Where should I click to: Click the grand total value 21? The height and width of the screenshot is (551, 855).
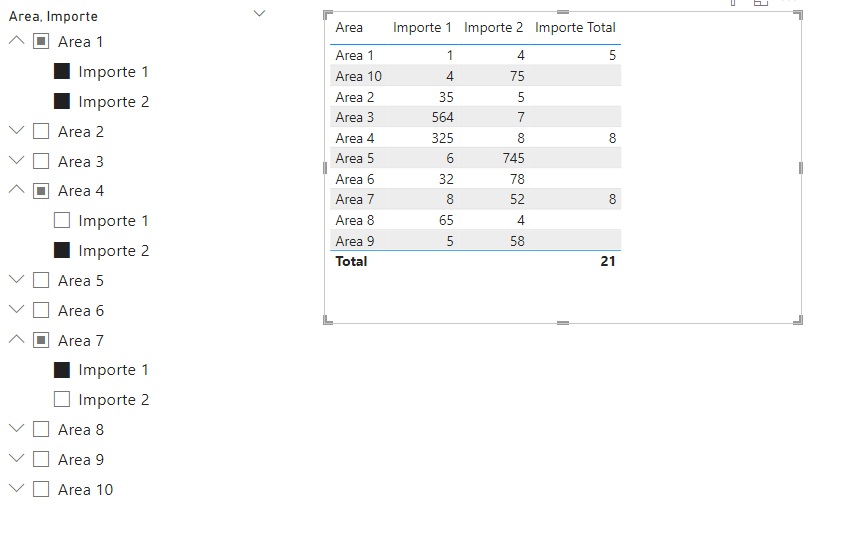click(x=608, y=261)
